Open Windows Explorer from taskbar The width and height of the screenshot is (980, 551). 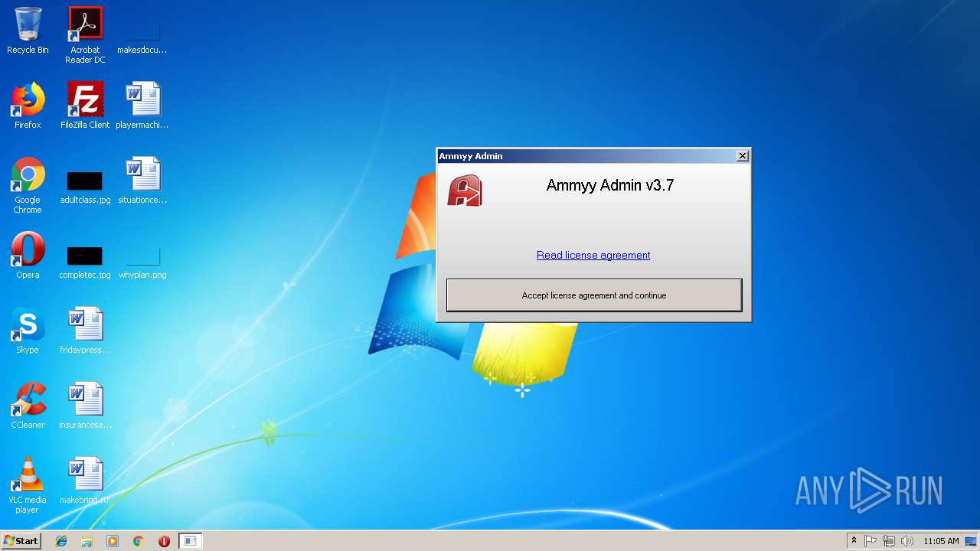pos(87,541)
